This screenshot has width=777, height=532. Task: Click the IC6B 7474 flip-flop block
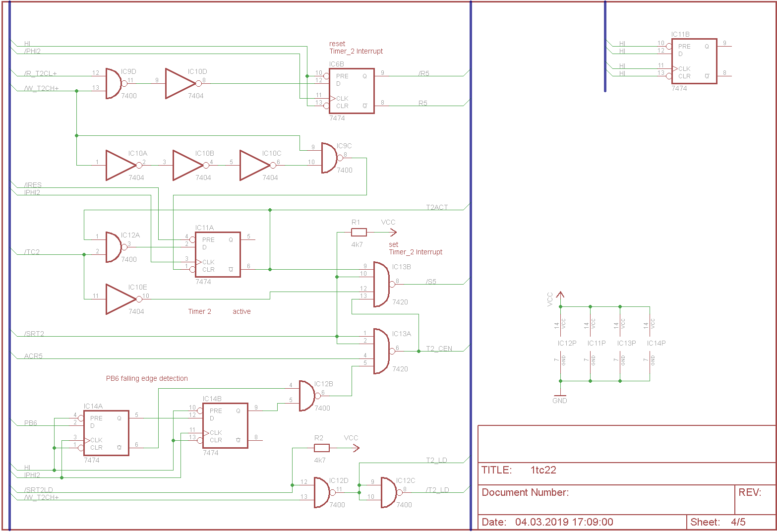351,91
